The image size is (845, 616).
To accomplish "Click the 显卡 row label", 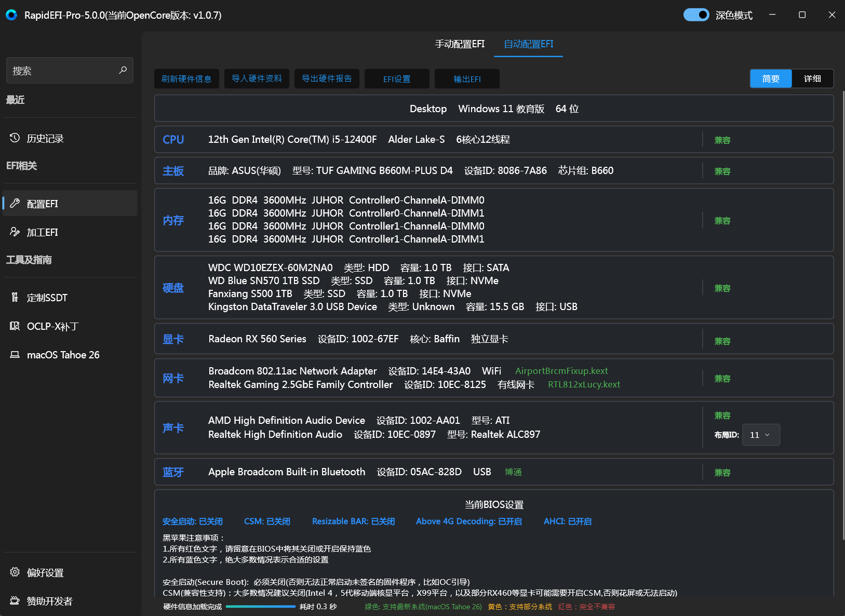I will coord(173,339).
